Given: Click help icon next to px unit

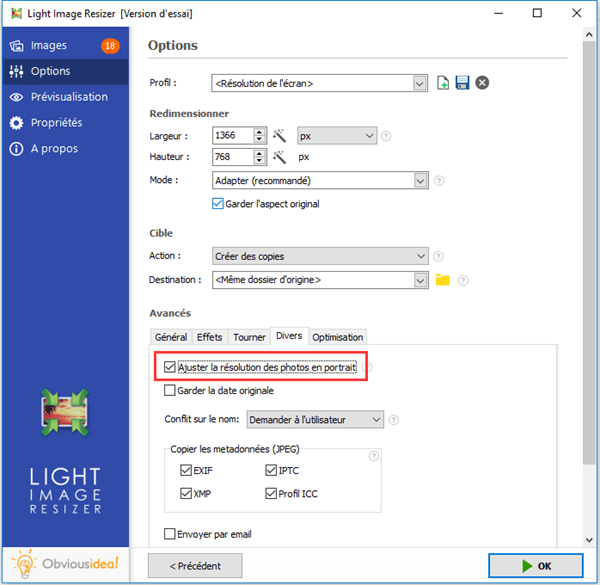Looking at the screenshot, I should (386, 136).
